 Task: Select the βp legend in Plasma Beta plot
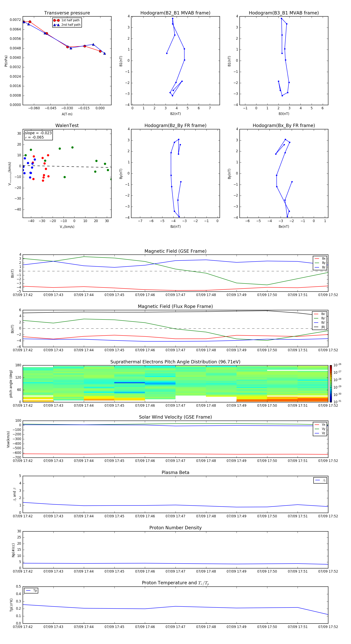pos(320,480)
